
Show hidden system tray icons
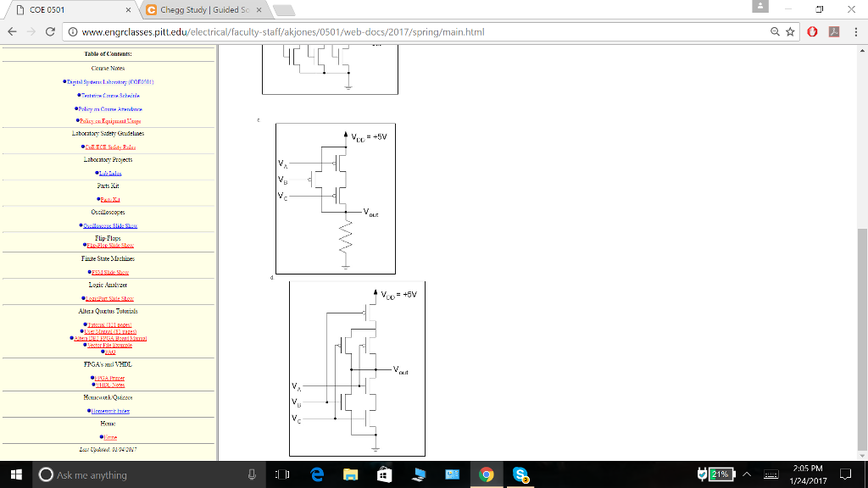tap(747, 474)
